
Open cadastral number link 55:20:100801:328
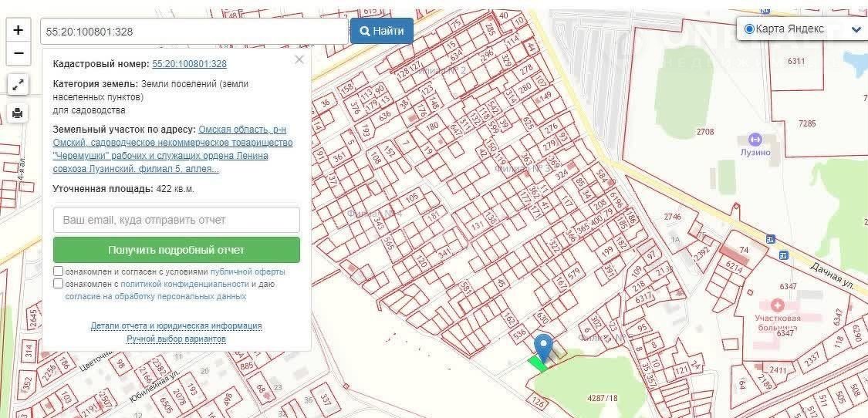point(190,64)
